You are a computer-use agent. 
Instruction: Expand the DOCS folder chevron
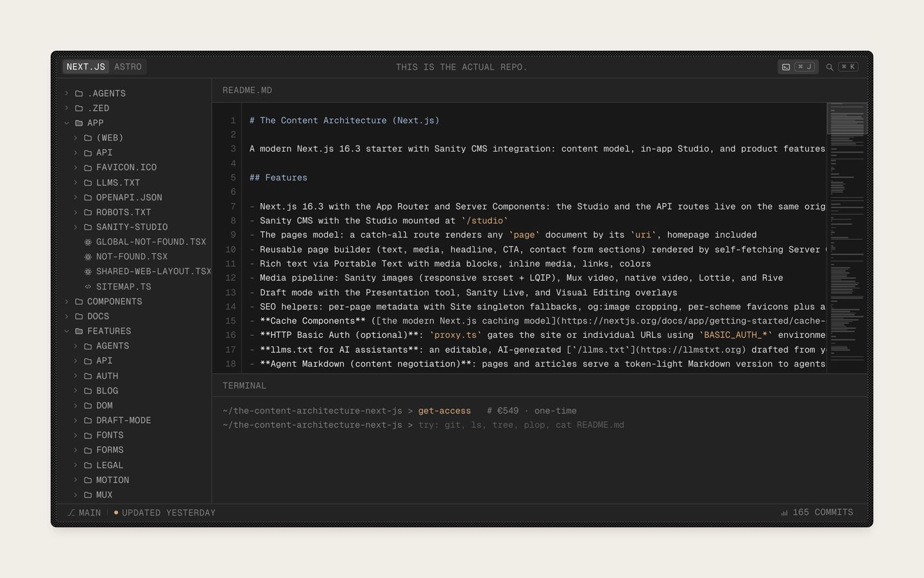coord(67,316)
